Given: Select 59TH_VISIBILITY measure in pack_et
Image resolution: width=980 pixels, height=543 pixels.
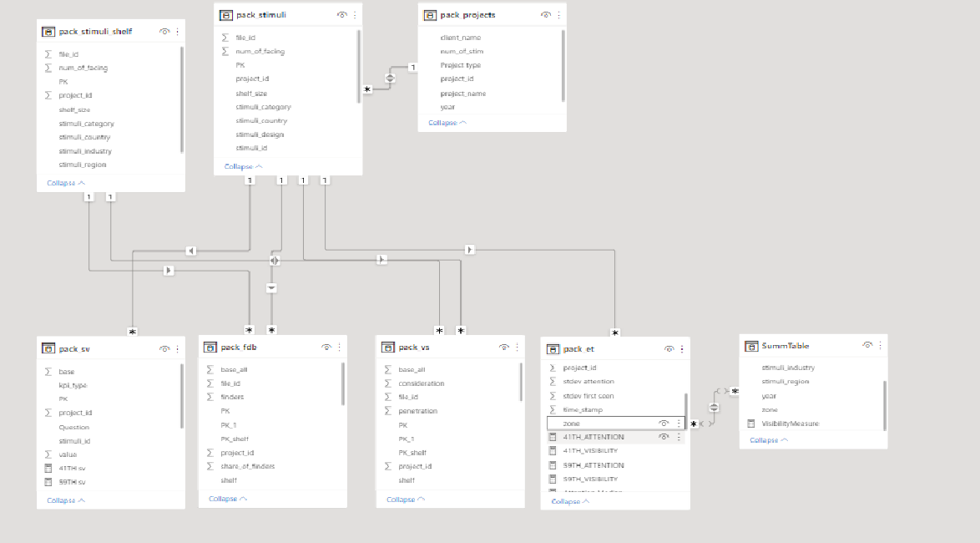Looking at the screenshot, I should coord(590,480).
